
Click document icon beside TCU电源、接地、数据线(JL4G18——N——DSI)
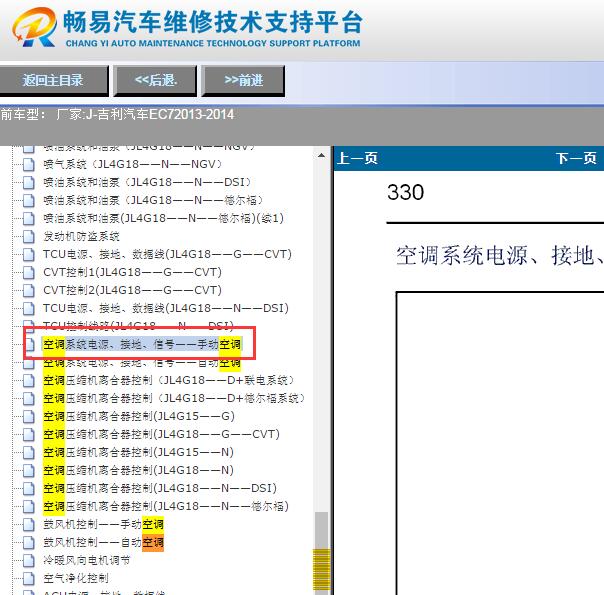29,308
